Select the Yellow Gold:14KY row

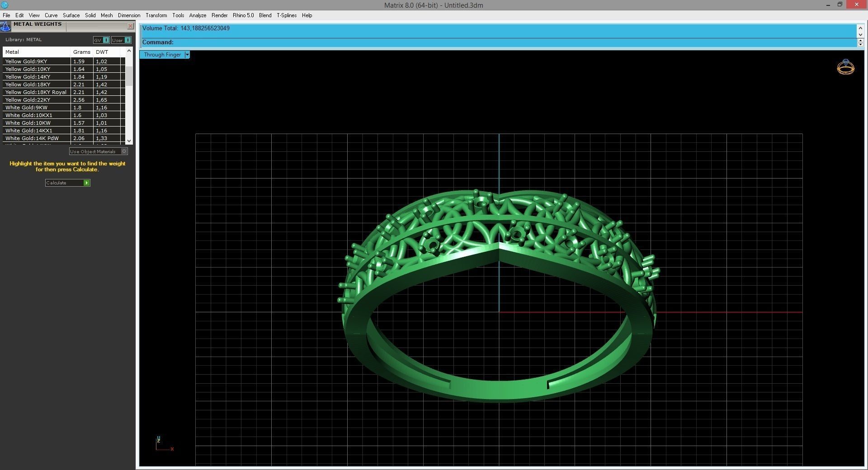63,77
